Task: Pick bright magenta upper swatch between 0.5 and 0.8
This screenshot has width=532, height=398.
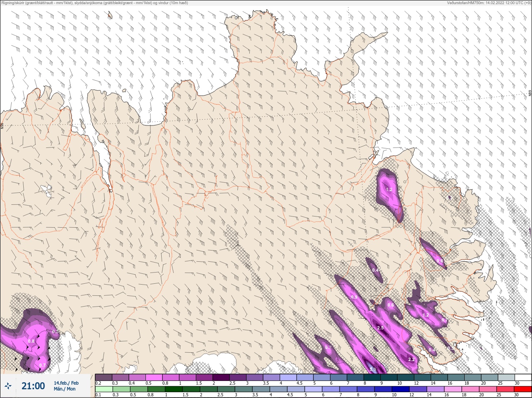Action: pyautogui.click(x=154, y=377)
